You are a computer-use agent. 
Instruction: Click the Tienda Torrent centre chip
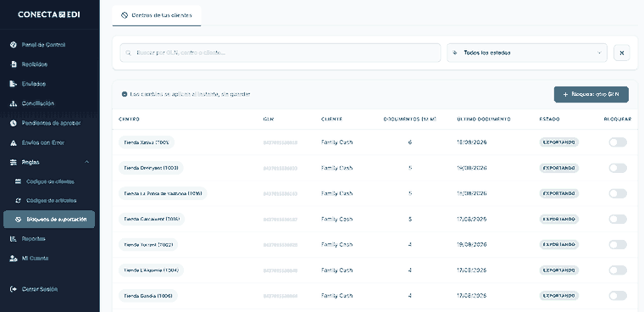(148, 244)
